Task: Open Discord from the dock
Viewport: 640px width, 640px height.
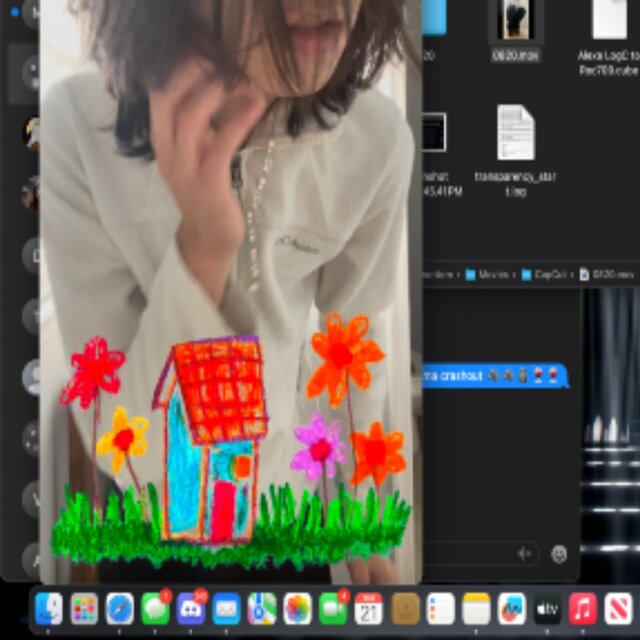Action: (191, 608)
